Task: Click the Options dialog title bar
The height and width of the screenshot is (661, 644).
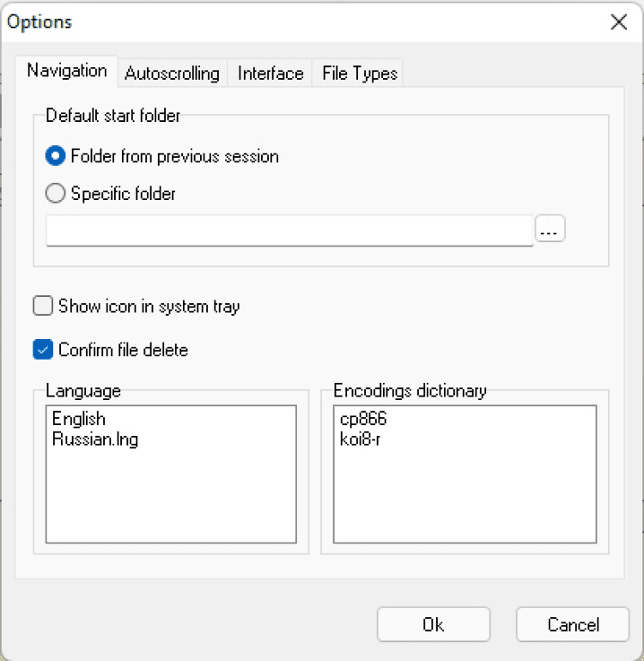Action: [x=301, y=22]
